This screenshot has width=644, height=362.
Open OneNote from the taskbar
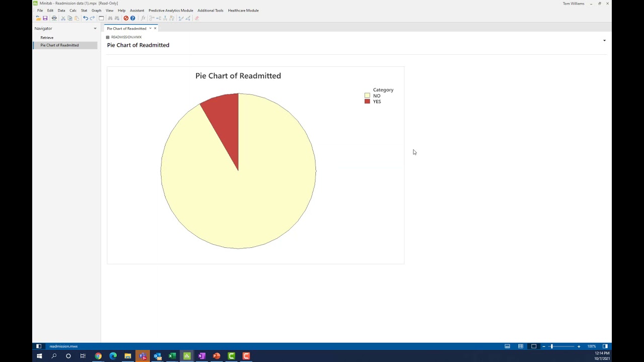(202, 356)
